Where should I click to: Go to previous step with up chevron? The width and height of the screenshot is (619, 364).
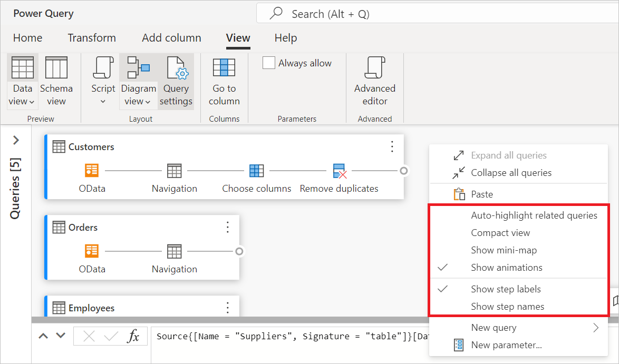click(43, 336)
